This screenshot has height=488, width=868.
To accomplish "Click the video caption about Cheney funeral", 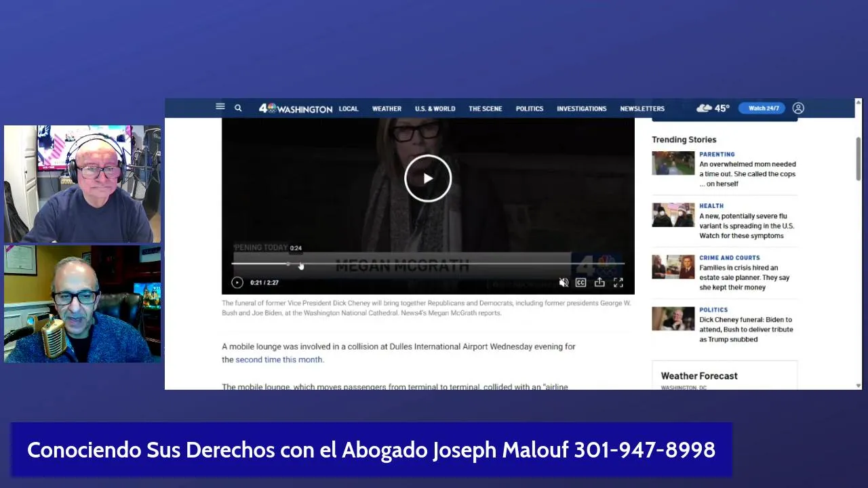I will coord(427,308).
